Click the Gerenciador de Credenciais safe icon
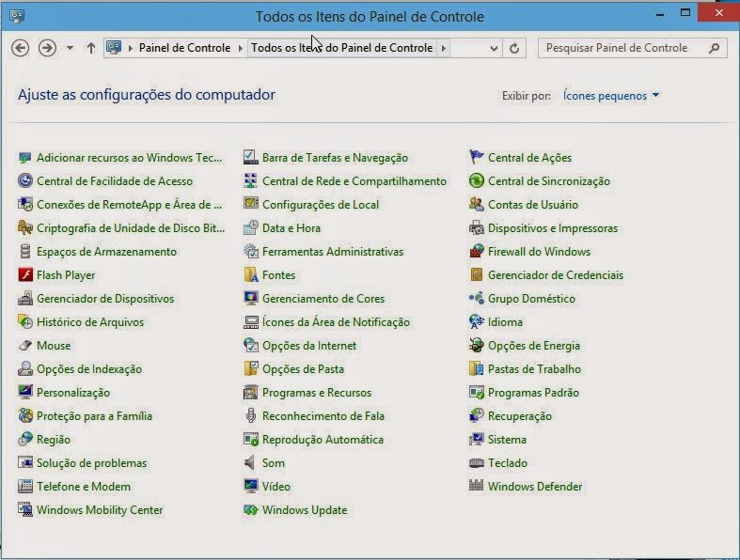This screenshot has height=560, width=740. pyautogui.click(x=476, y=274)
